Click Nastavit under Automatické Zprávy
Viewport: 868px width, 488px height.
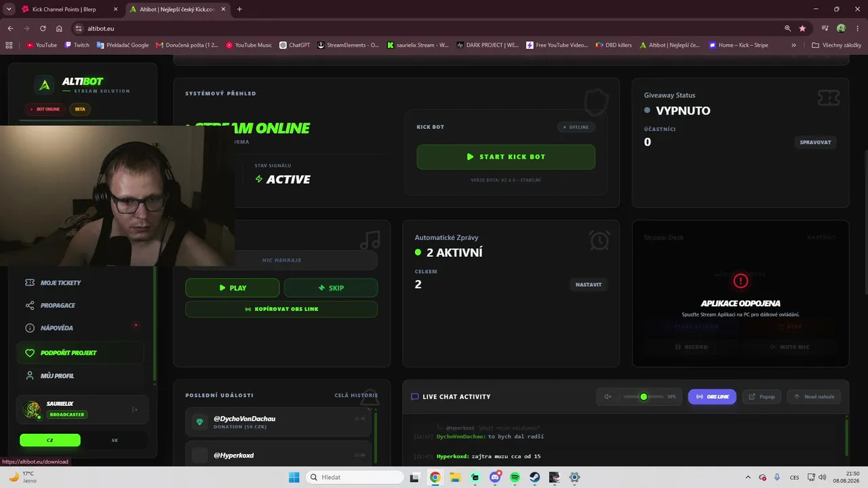pos(589,285)
